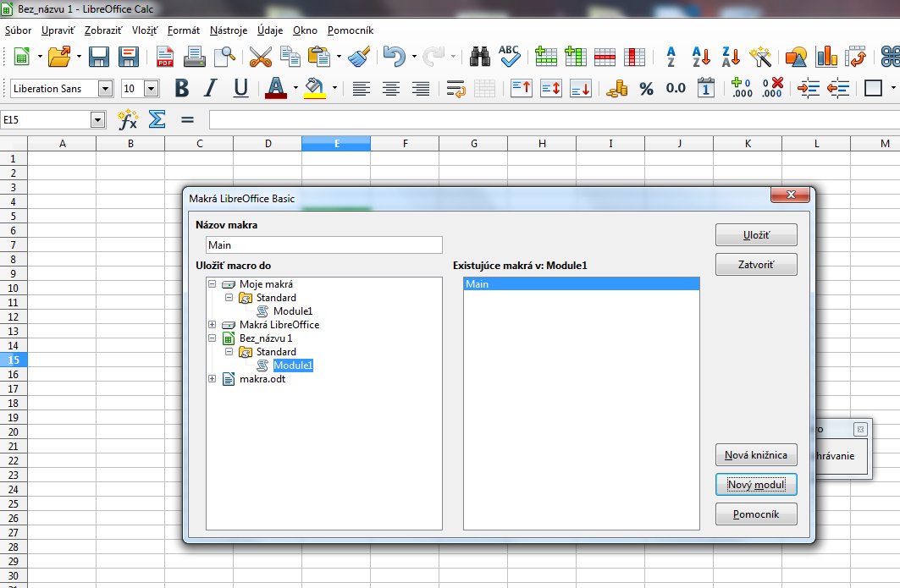The height and width of the screenshot is (588, 900).
Task: Open the Vložiť menu
Action: click(x=145, y=30)
